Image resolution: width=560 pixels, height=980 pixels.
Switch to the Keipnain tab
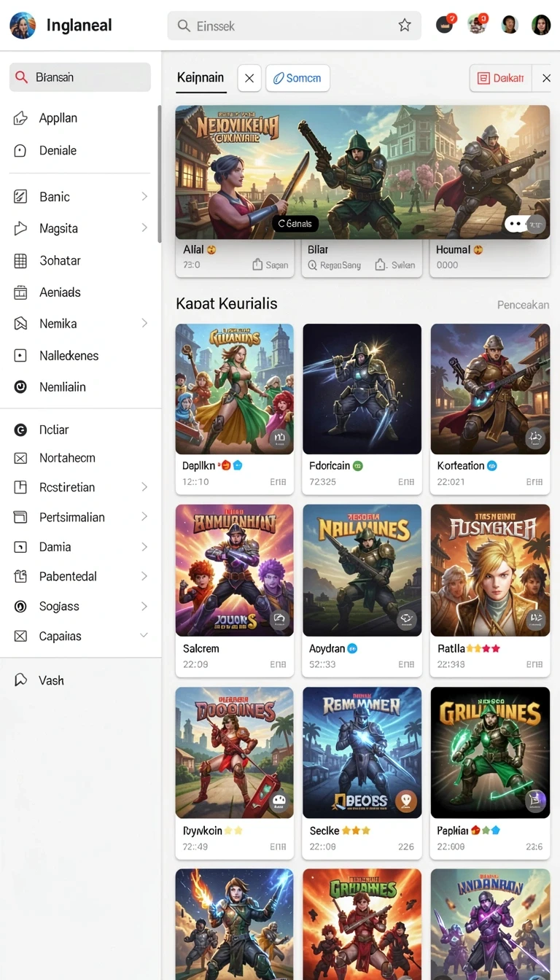pyautogui.click(x=201, y=77)
